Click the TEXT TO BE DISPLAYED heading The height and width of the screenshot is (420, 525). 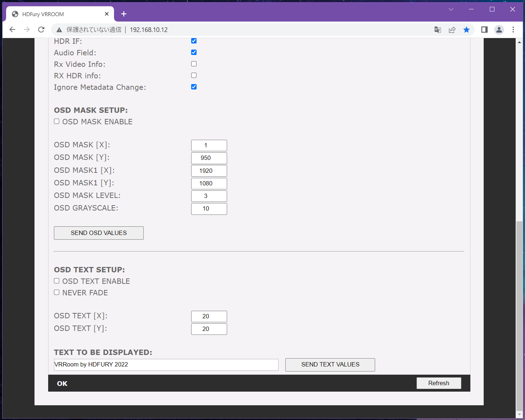click(x=103, y=352)
